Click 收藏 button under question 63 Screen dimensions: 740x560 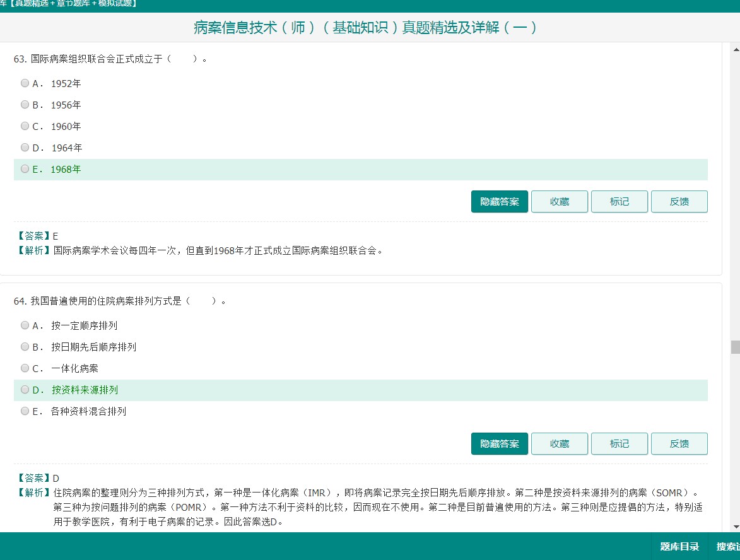pyautogui.click(x=559, y=201)
